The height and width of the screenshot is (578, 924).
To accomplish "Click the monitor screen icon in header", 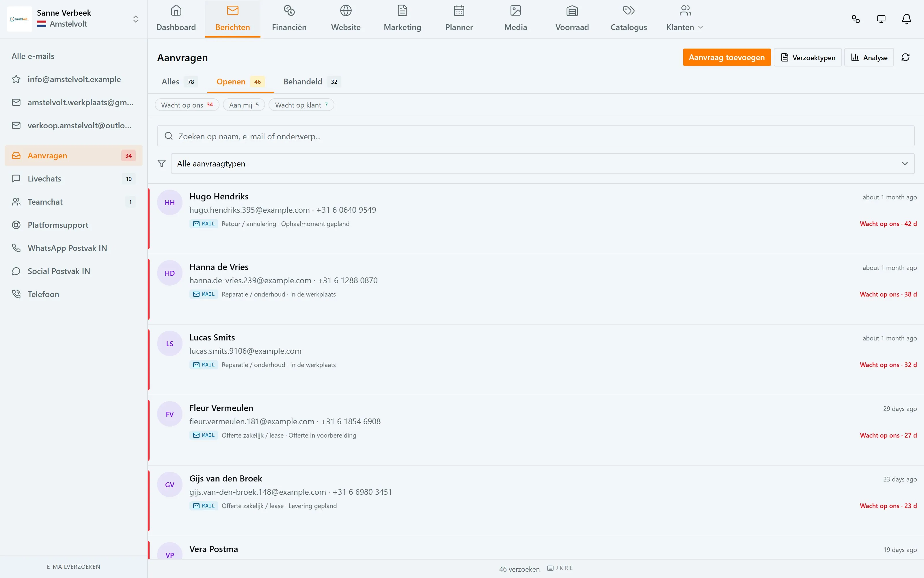I will [881, 19].
